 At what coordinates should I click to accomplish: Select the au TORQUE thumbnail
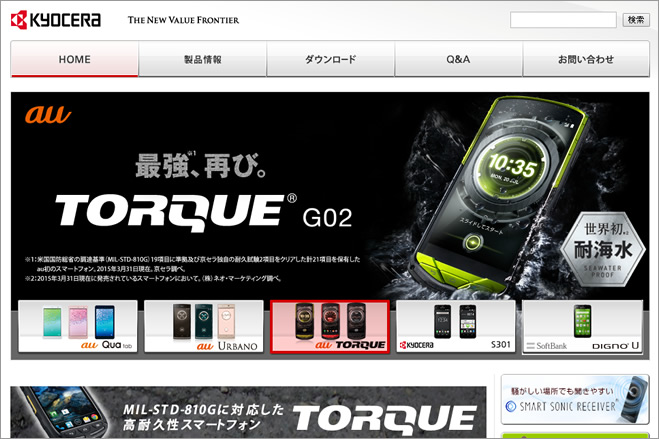point(330,326)
